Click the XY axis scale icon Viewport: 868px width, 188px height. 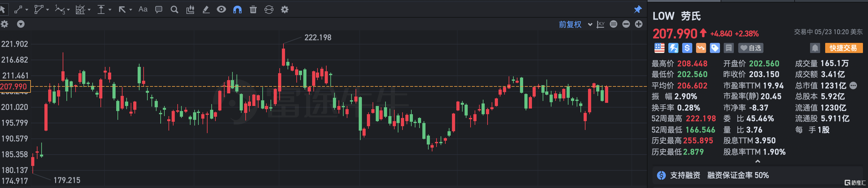(601, 24)
